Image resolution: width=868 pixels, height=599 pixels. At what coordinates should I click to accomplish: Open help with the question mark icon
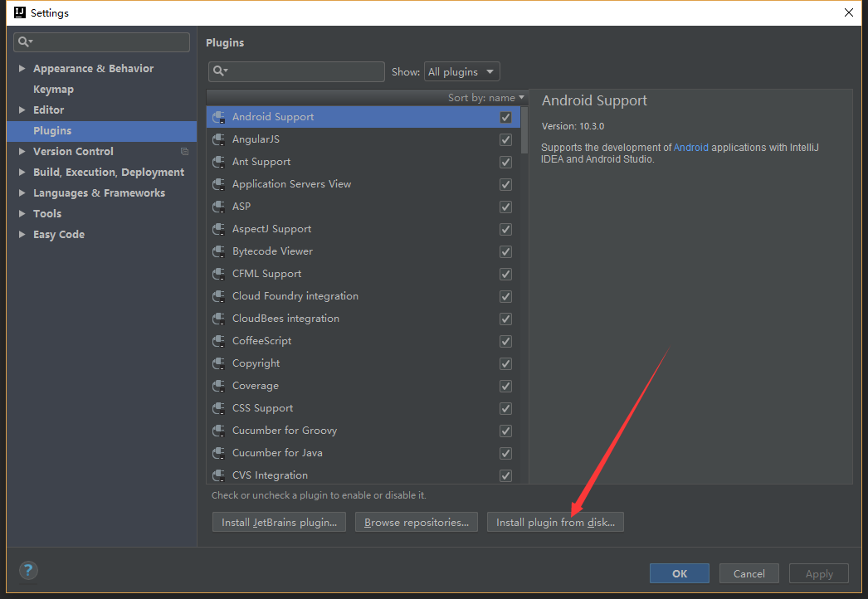click(28, 570)
